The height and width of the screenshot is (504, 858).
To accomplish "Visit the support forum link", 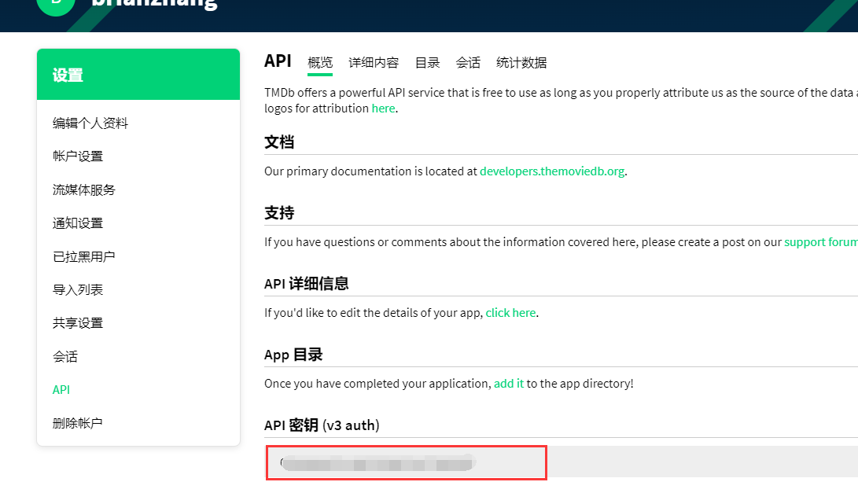I will [821, 242].
